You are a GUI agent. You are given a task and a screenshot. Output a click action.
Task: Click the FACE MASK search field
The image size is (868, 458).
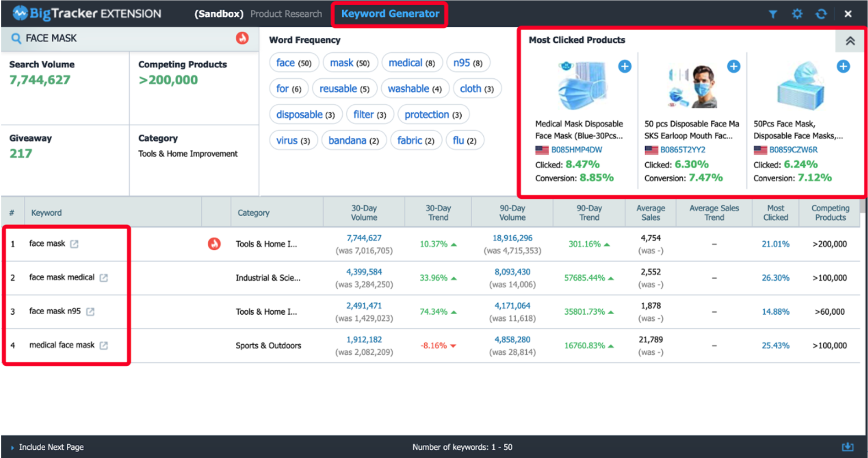click(130, 39)
